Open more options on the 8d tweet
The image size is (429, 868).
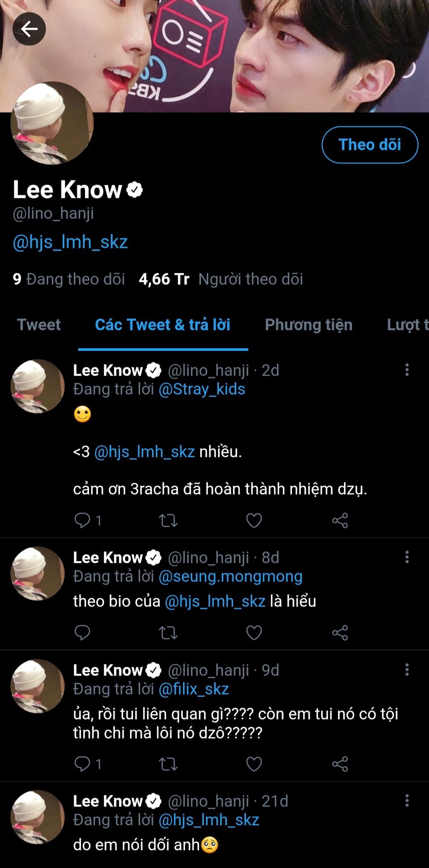pos(407,557)
